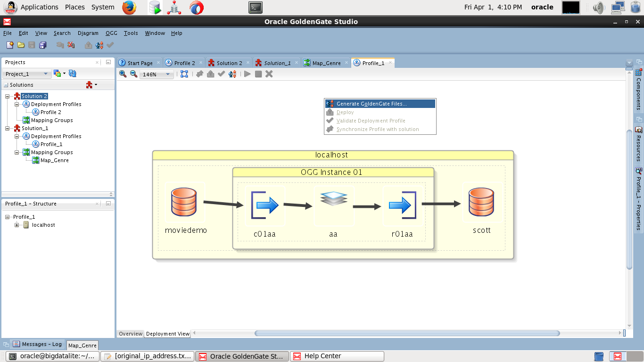The height and width of the screenshot is (362, 644).
Task: Click the Refresh projects icon
Action: pyautogui.click(x=73, y=74)
